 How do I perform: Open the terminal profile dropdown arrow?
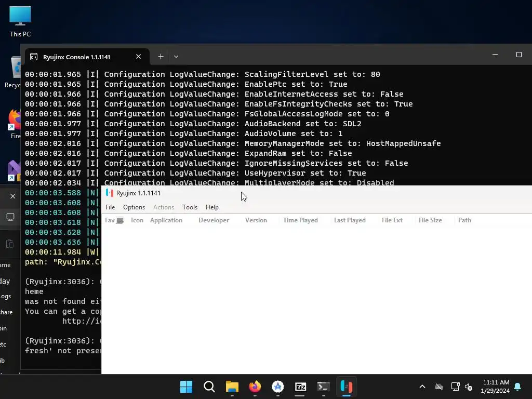tap(176, 57)
